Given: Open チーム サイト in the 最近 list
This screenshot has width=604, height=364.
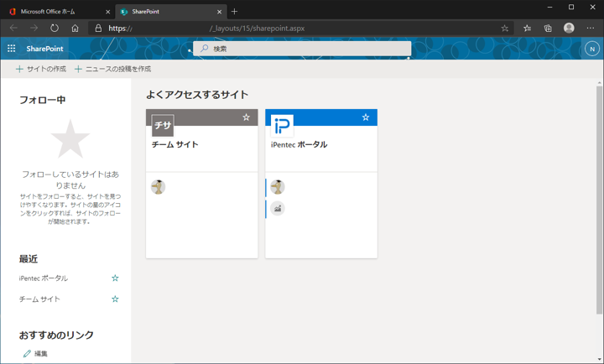Looking at the screenshot, I should [39, 299].
